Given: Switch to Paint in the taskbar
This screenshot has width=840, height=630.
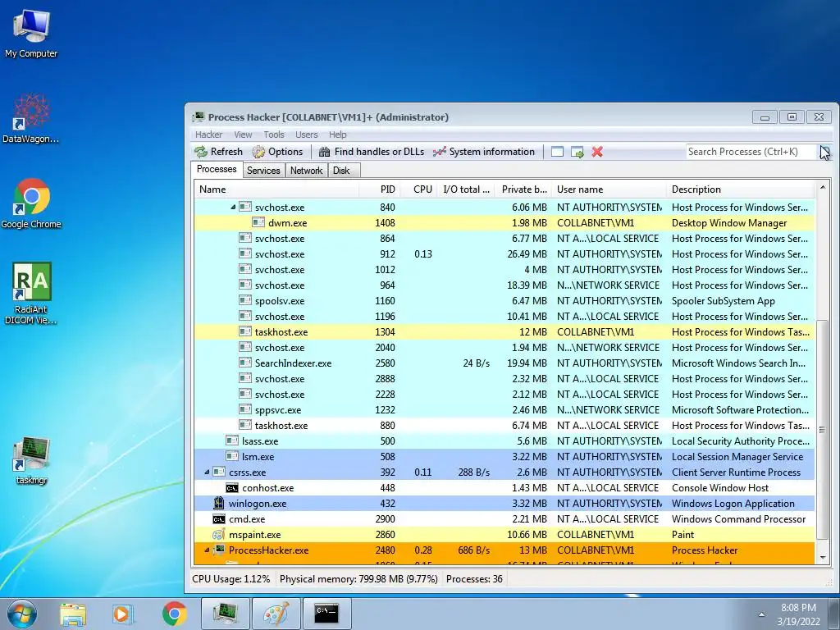Looking at the screenshot, I should click(x=276, y=614).
